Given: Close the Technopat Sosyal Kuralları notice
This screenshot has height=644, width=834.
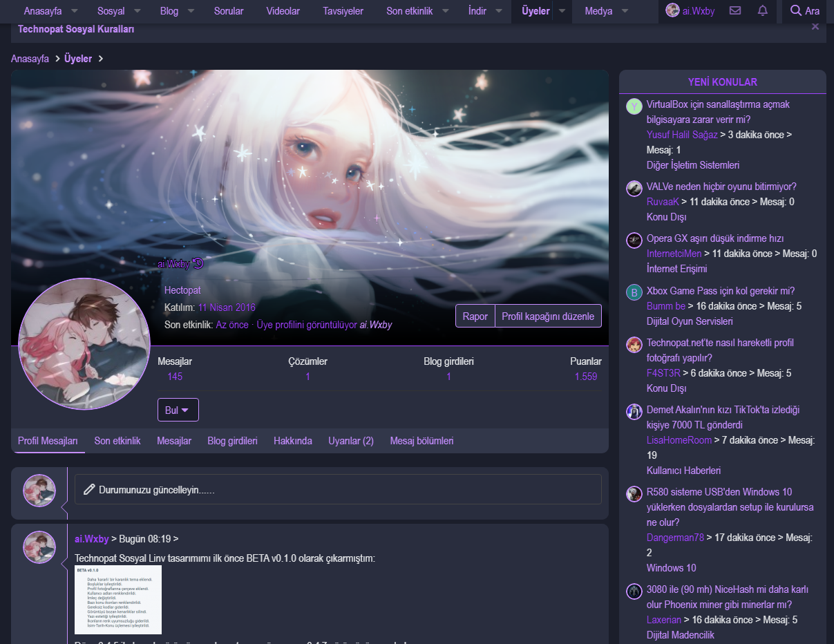Looking at the screenshot, I should click(815, 26).
